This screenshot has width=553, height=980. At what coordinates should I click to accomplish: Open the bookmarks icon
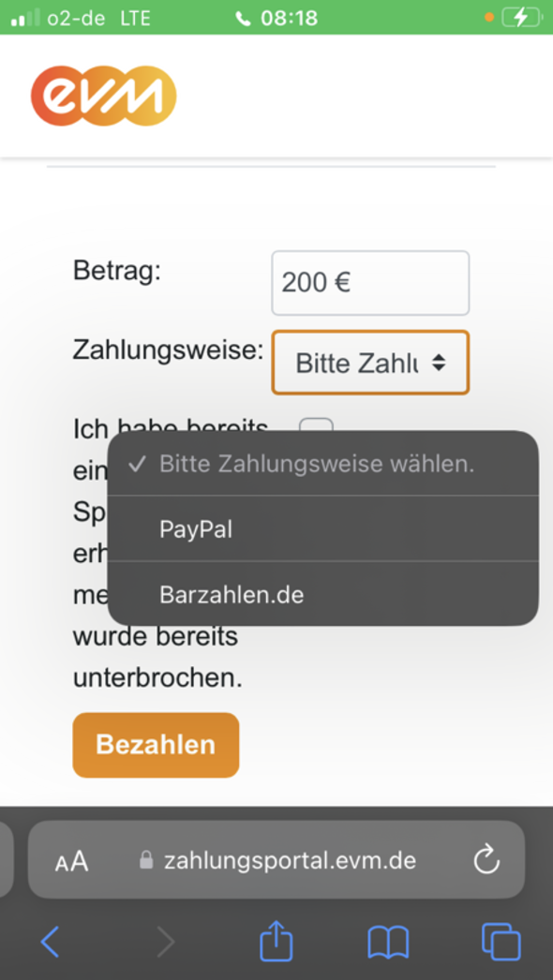[388, 943]
